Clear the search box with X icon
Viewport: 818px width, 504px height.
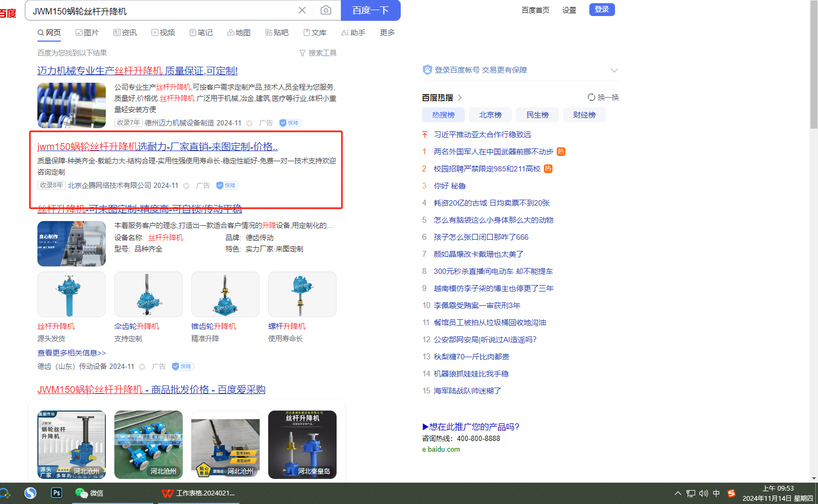[302, 10]
